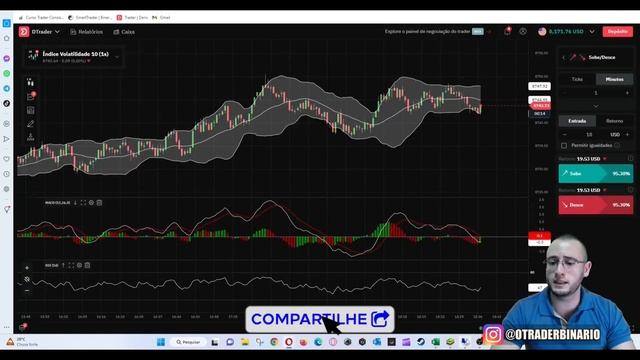Click the duration value field showing 1

(596, 93)
